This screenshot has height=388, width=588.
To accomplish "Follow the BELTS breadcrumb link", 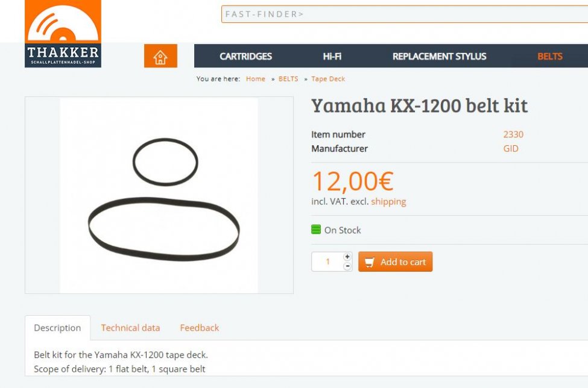I will tap(288, 79).
